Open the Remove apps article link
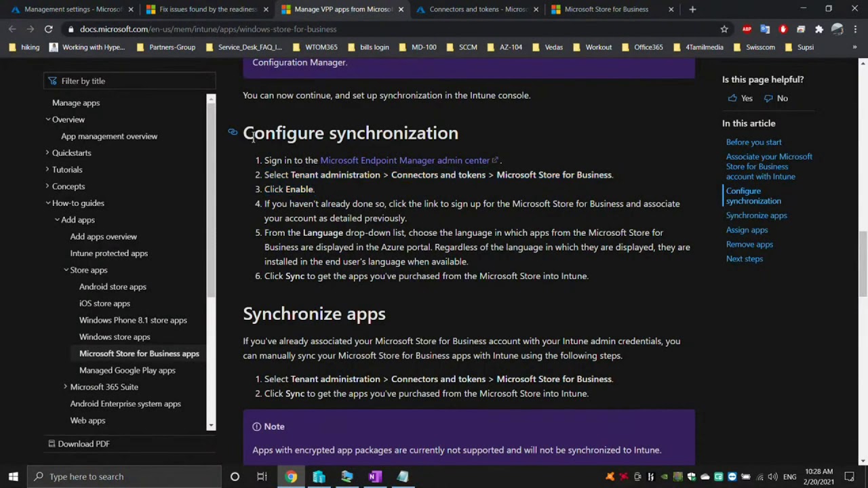The height and width of the screenshot is (488, 868). coord(749,245)
